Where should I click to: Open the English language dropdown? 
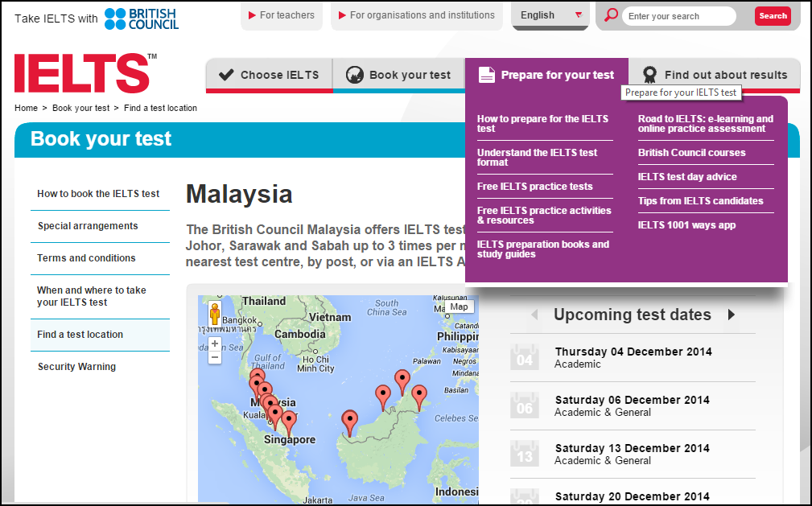[550, 15]
